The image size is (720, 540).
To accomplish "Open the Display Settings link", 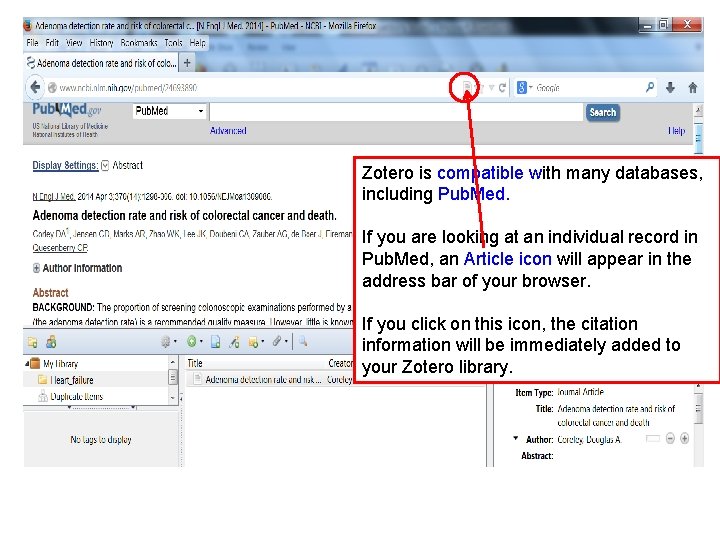I will click(65, 165).
